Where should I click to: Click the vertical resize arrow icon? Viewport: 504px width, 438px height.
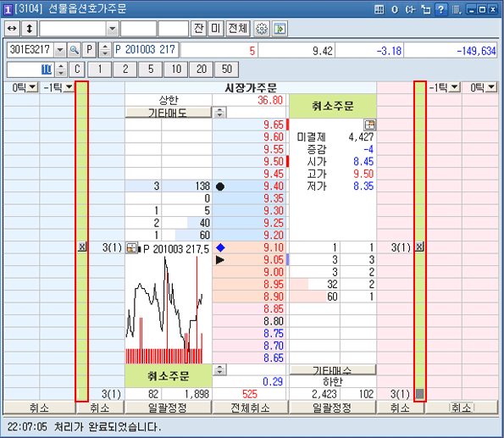pyautogui.click(x=30, y=29)
